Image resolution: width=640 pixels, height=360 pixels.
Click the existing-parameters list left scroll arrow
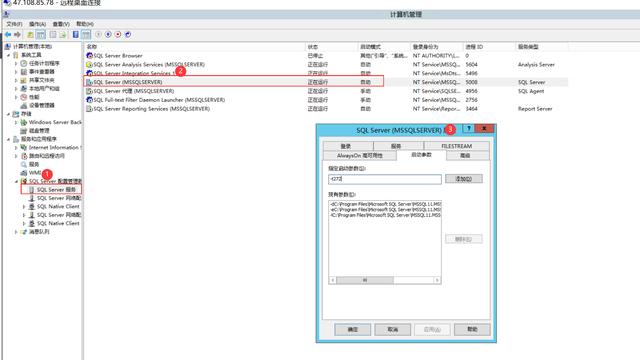(333, 280)
